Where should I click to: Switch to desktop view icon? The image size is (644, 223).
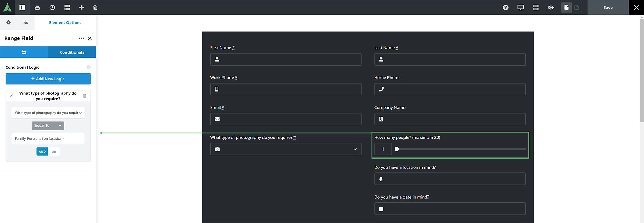[x=520, y=7]
